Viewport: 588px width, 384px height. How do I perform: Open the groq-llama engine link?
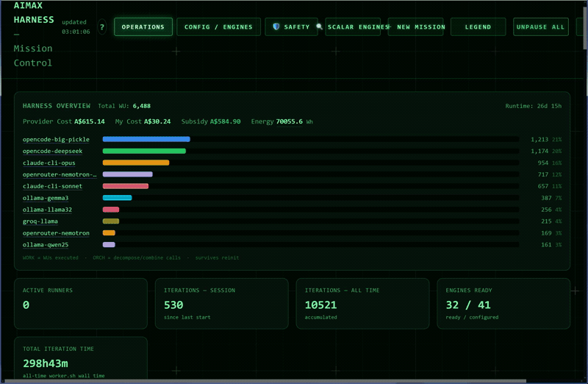point(40,221)
